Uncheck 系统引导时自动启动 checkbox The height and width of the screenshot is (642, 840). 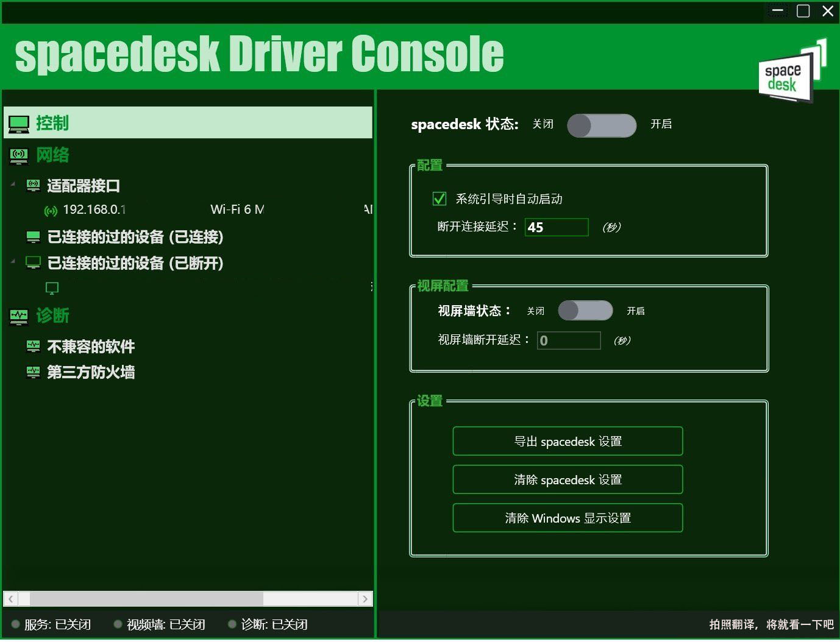(439, 199)
